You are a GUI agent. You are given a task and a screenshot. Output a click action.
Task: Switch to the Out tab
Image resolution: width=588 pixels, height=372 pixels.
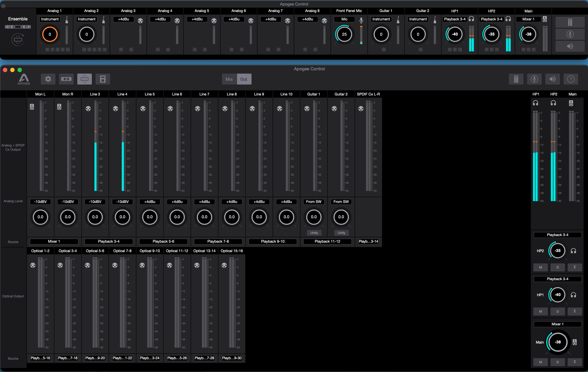click(x=244, y=79)
